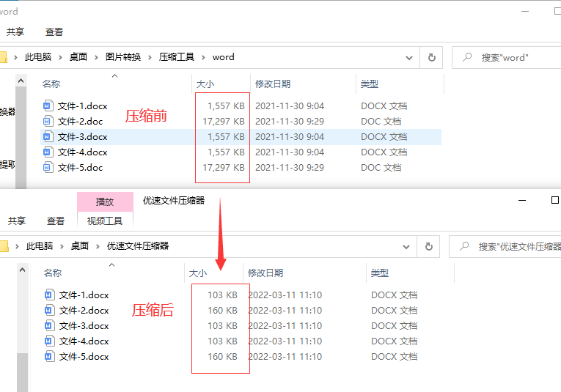Sort by 修改日期 in 优速文件压缩器 window
Viewport: 561px width, 392px height.
coord(265,273)
